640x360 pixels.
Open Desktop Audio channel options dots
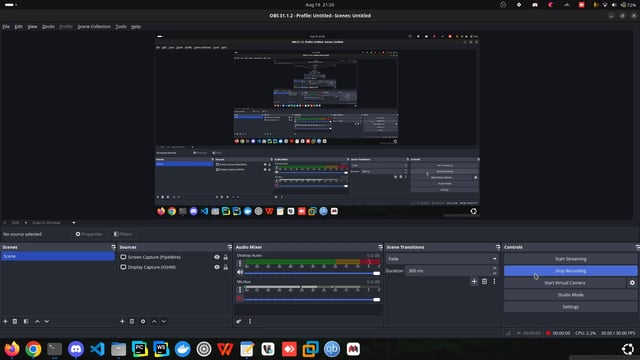point(240,264)
